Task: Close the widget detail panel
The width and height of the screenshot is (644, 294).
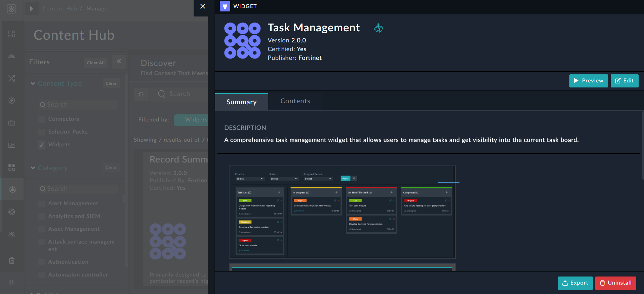Action: coord(202,6)
